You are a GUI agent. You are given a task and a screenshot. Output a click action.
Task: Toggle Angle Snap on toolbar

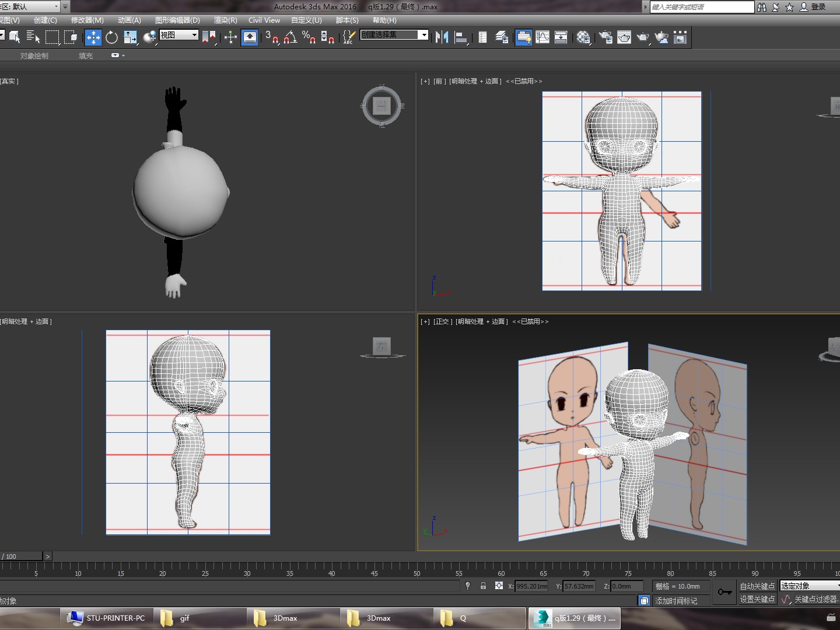pos(290,38)
